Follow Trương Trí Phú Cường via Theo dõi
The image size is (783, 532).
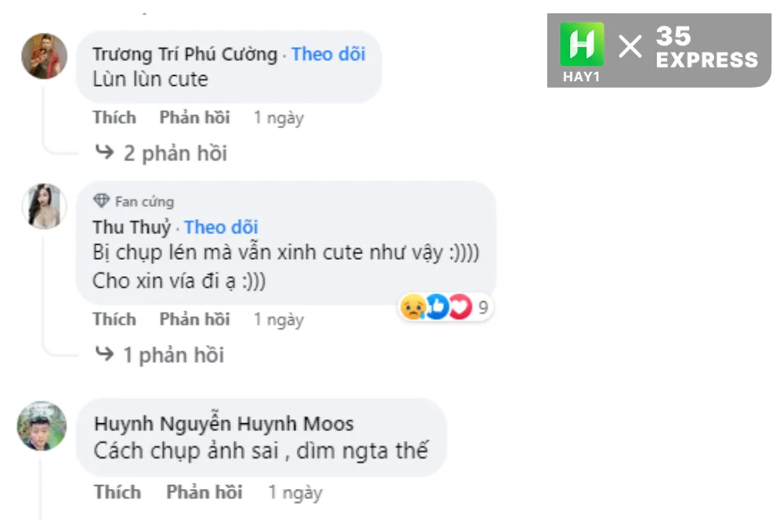coord(329,54)
